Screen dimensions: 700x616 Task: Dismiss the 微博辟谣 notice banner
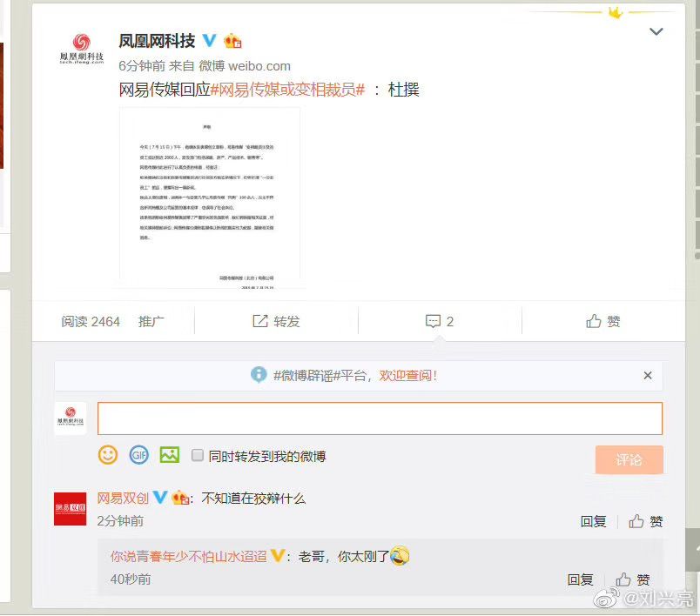click(x=648, y=376)
